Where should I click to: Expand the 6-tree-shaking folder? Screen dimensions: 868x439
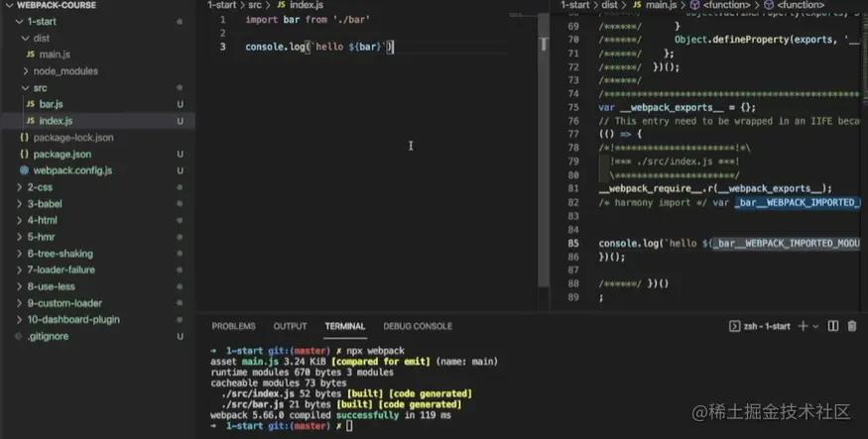click(20, 254)
